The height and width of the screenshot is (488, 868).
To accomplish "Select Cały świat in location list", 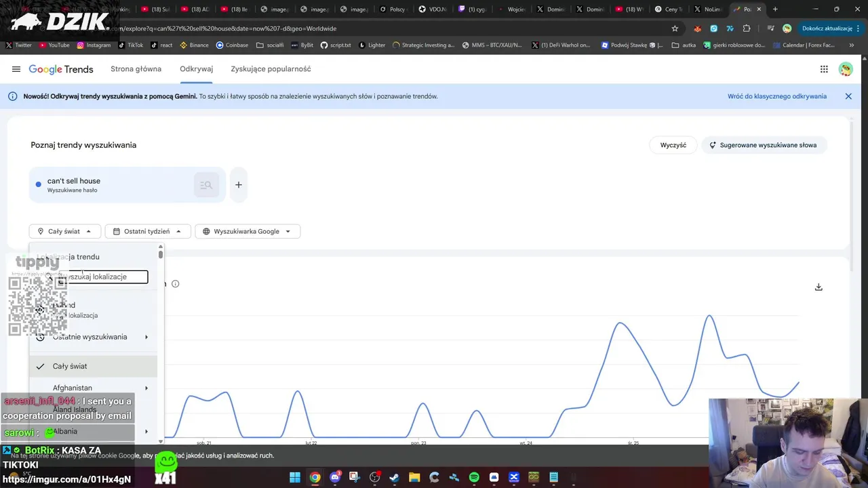I will pyautogui.click(x=93, y=366).
